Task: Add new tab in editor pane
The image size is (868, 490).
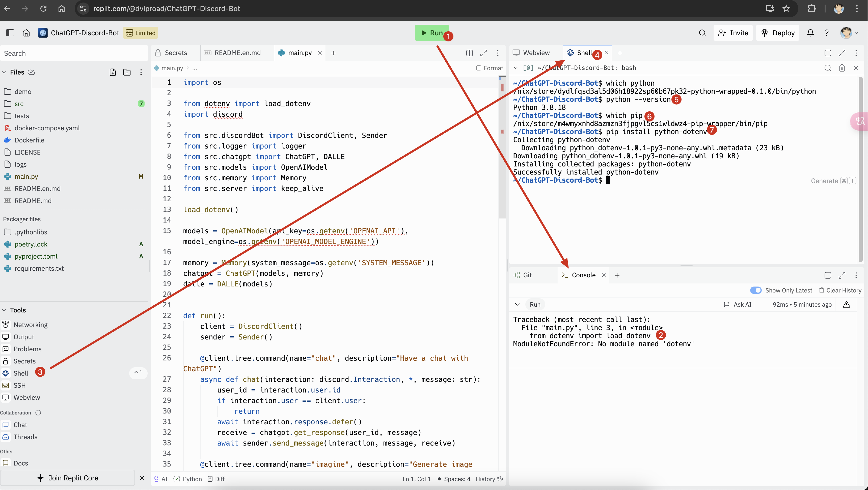Action: [333, 53]
